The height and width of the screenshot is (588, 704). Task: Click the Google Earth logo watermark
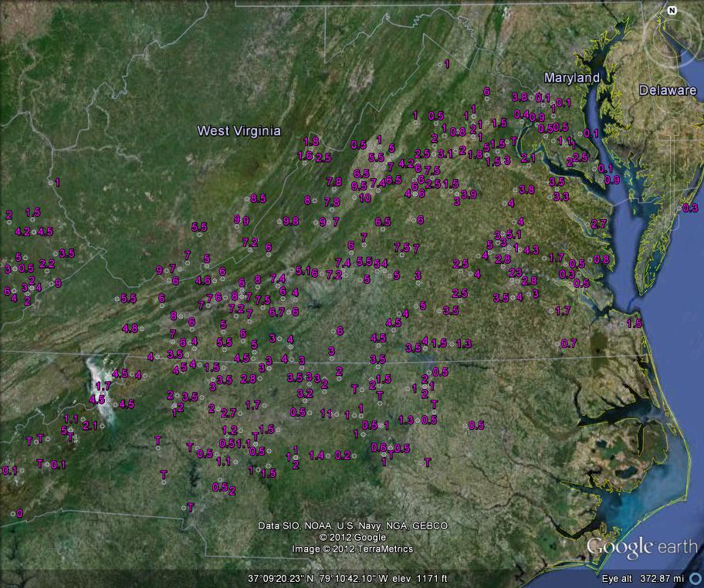641,547
